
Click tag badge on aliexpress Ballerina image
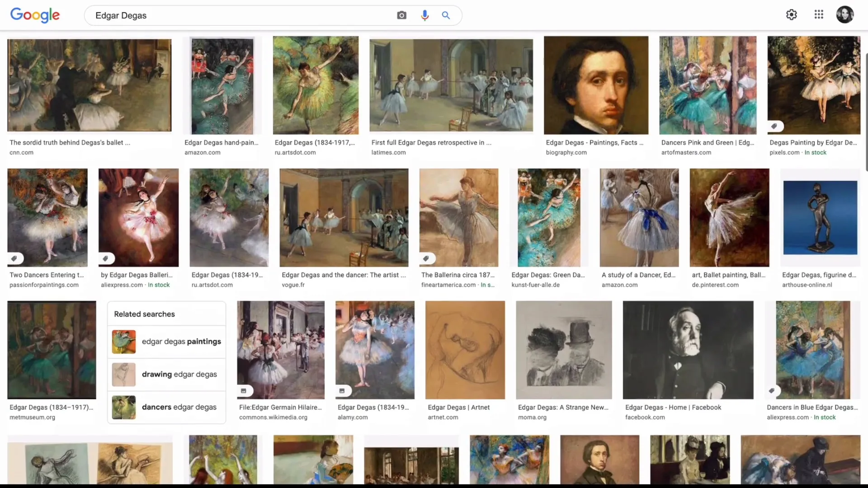click(x=106, y=258)
